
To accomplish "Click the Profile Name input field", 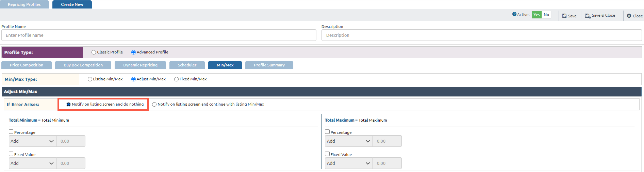I will [159, 35].
